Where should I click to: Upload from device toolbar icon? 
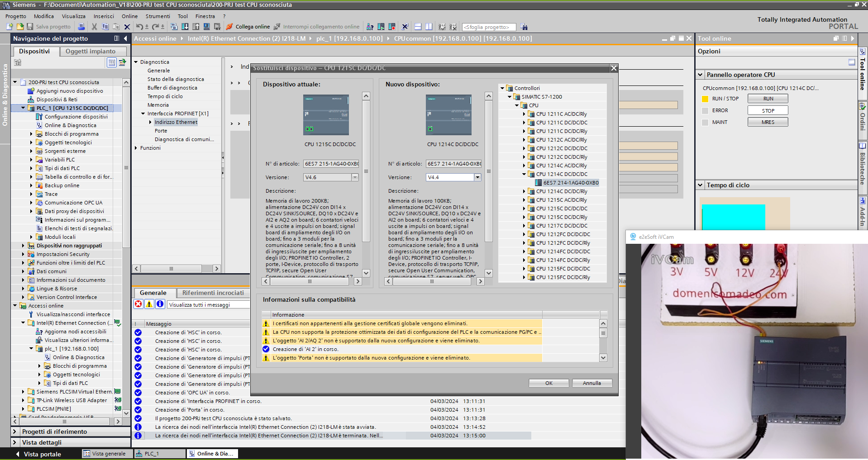196,27
